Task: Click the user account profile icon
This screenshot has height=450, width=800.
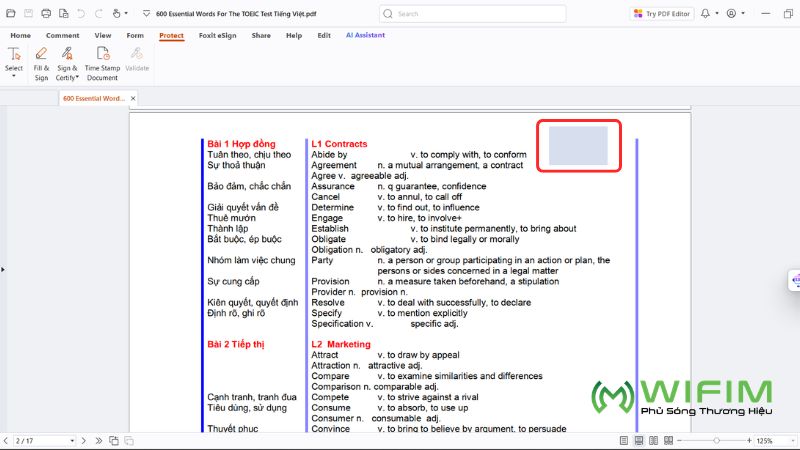Action: tap(733, 14)
